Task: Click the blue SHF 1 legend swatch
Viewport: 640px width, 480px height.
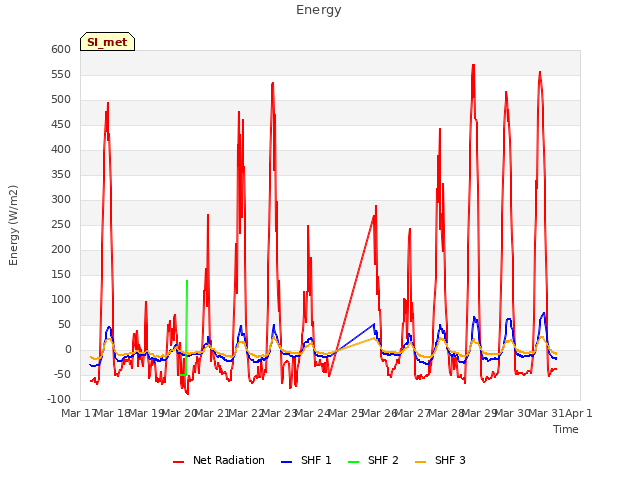Action: 287,462
